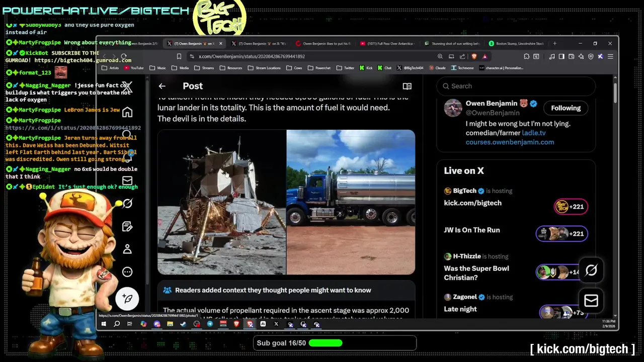Open reader view icon beside Post header
The height and width of the screenshot is (362, 644).
click(x=407, y=86)
